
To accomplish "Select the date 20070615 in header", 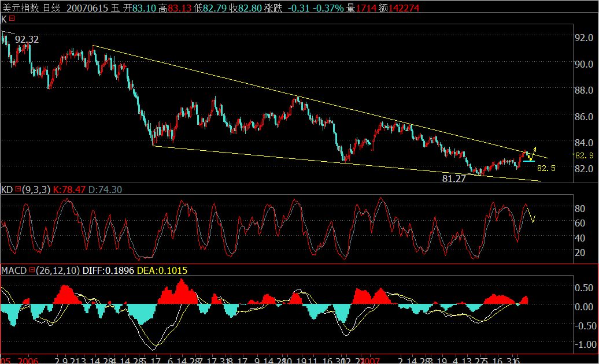I will pos(87,8).
